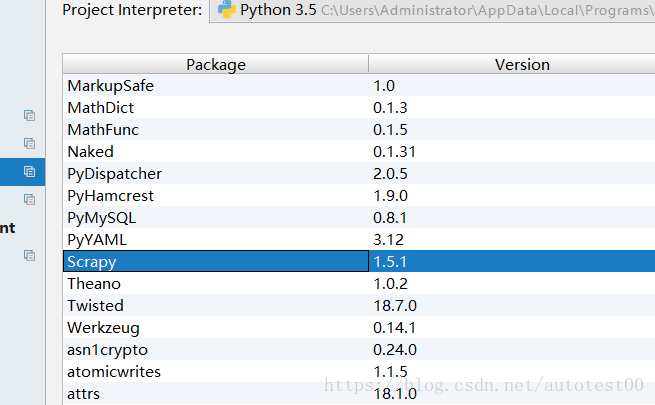This screenshot has height=405, width=655.
Task: Click the Python logo icon in interpreter field
Action: [x=227, y=9]
